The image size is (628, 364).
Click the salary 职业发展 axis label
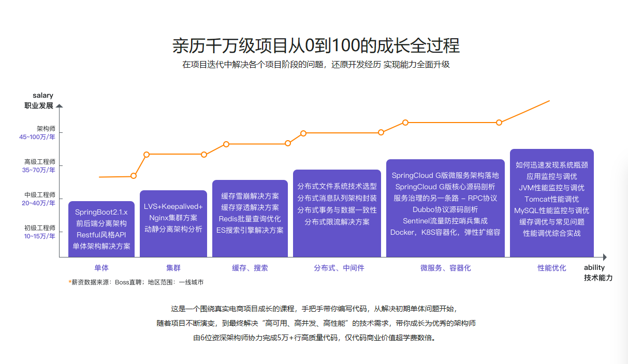tap(39, 101)
